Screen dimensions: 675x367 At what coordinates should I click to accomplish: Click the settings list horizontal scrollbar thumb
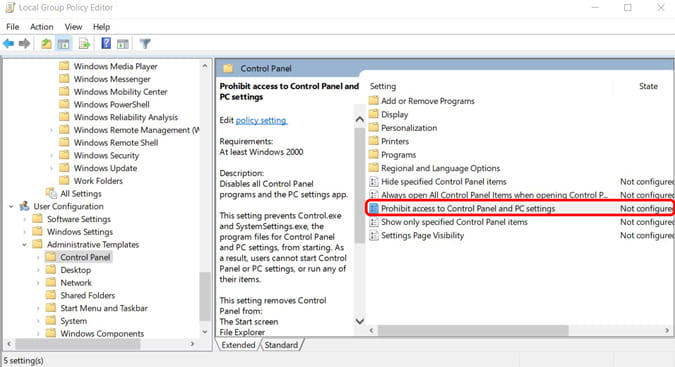(x=473, y=330)
